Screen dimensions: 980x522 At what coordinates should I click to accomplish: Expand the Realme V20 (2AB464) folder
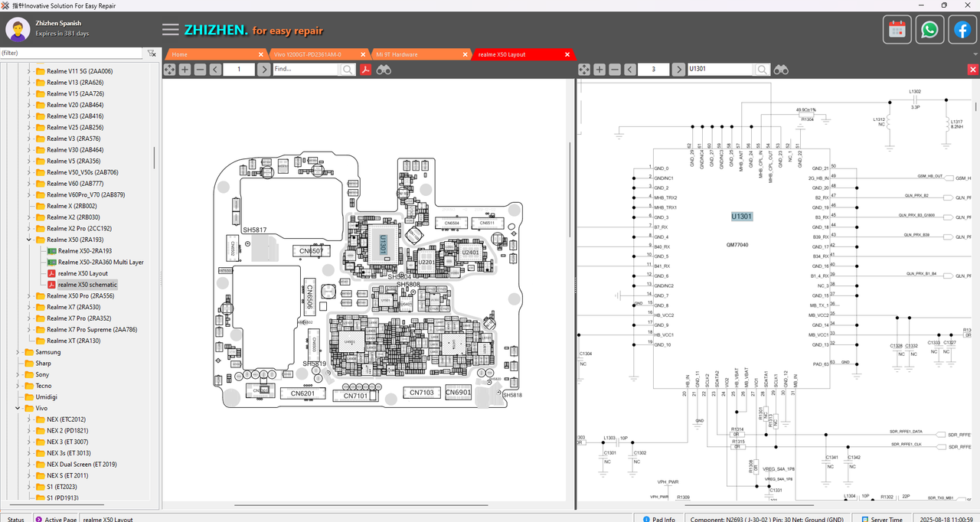[x=29, y=105]
